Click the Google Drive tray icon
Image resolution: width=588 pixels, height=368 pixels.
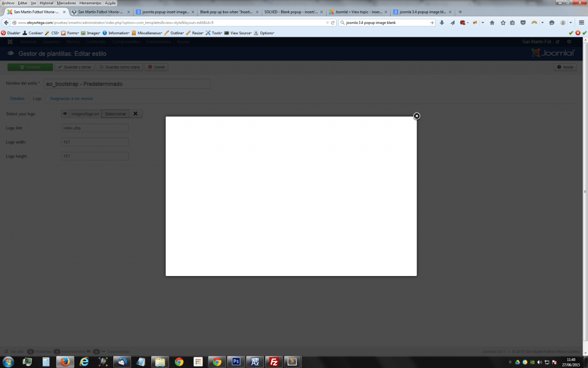pyautogui.click(x=517, y=362)
